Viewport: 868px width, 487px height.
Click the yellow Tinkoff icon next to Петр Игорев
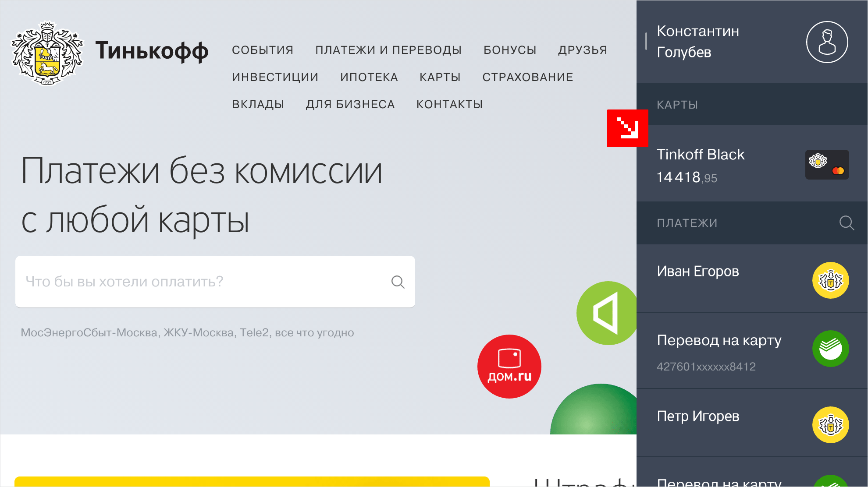(830, 425)
